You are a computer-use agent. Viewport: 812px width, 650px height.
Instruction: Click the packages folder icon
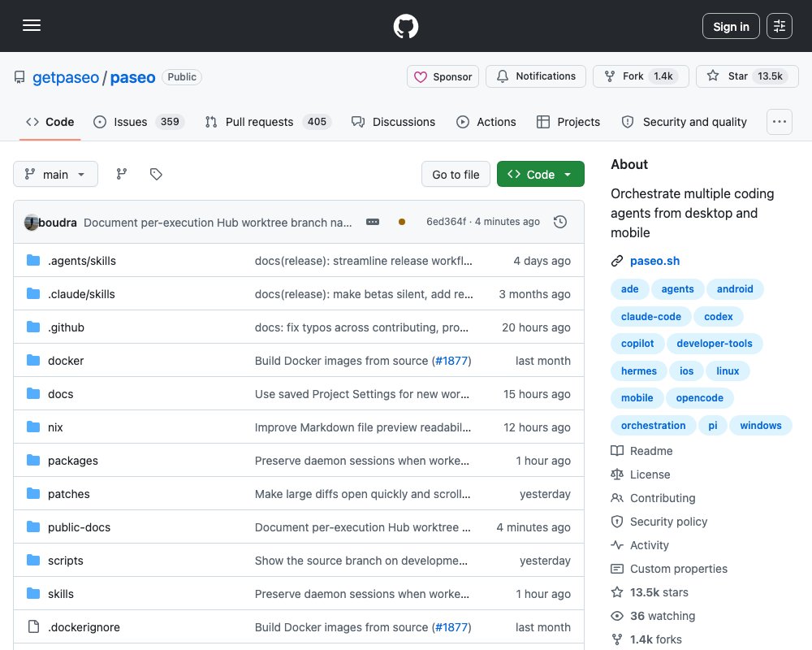33,461
